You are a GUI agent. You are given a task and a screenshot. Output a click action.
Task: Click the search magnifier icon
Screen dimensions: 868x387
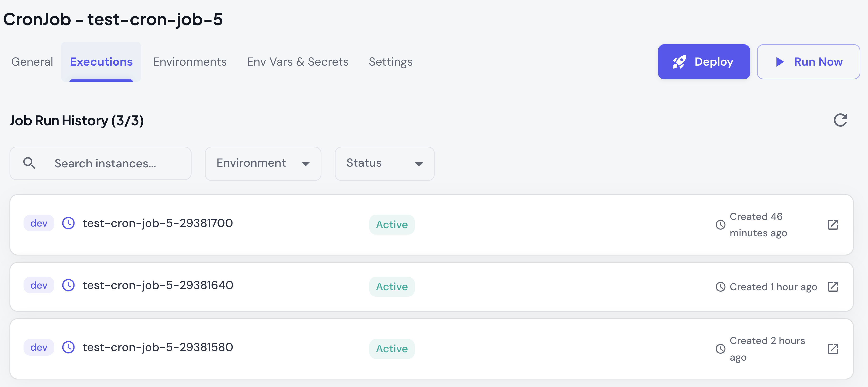click(29, 163)
